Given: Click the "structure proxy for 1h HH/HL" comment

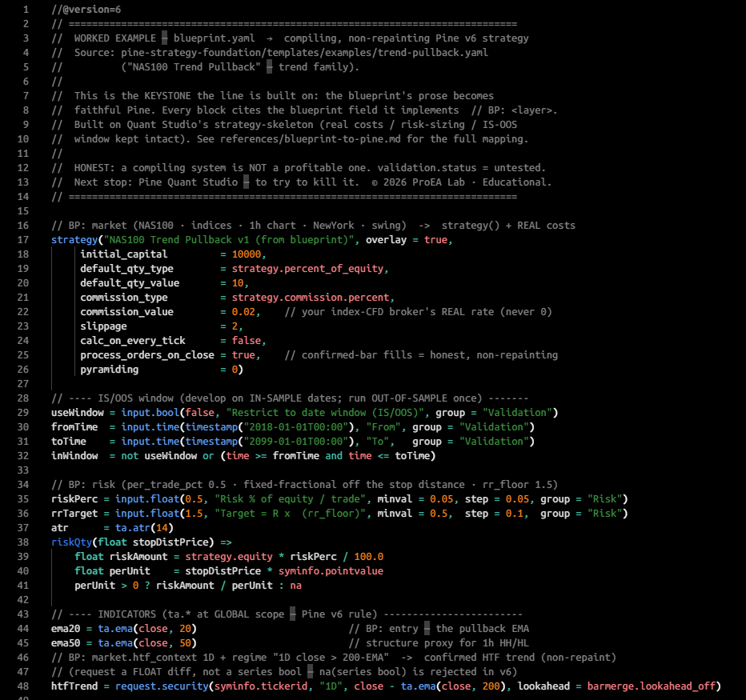Looking at the screenshot, I should 439,643.
